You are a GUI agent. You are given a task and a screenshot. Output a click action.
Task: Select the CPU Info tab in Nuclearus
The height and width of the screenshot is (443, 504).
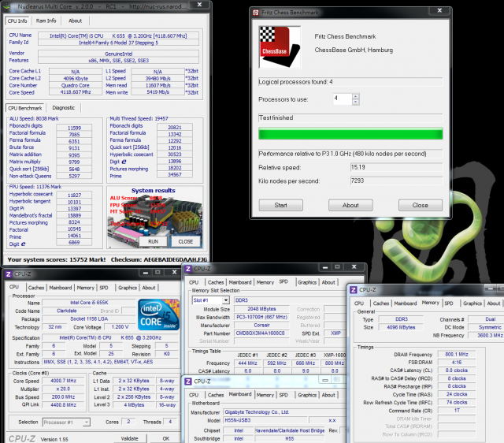click(17, 21)
